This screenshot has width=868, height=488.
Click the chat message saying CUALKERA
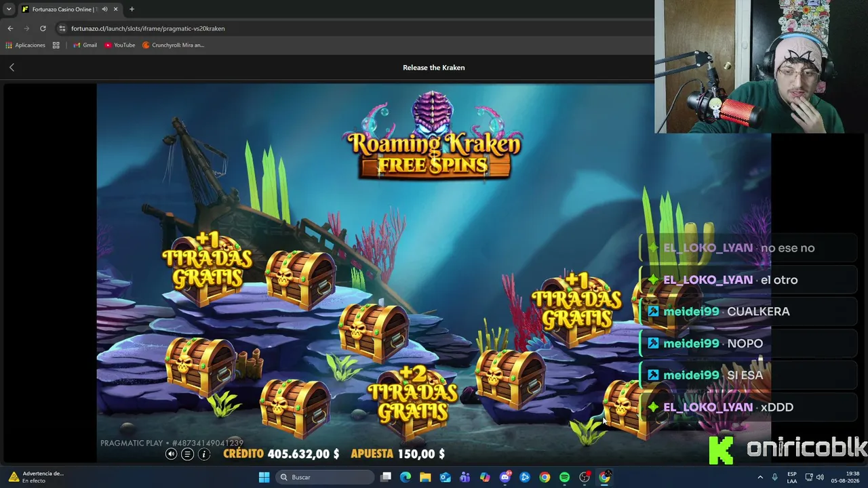point(749,312)
